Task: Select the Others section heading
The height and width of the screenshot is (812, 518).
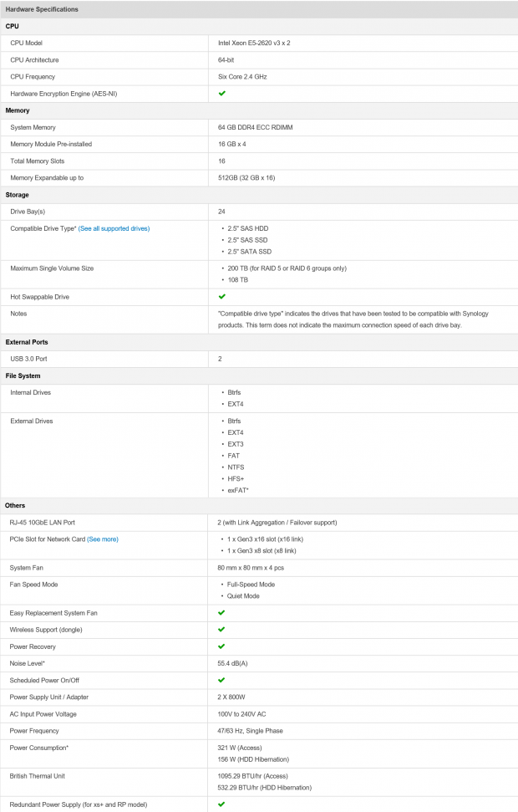Action: (x=15, y=505)
